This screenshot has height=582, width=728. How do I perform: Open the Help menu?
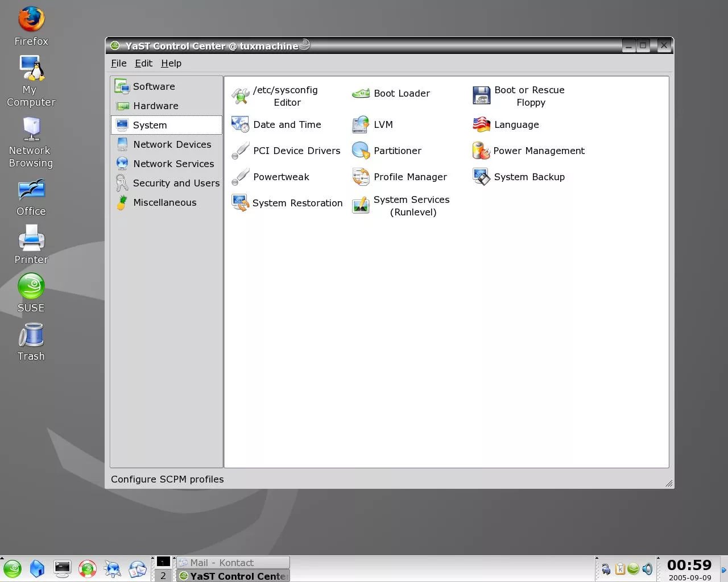tap(171, 63)
